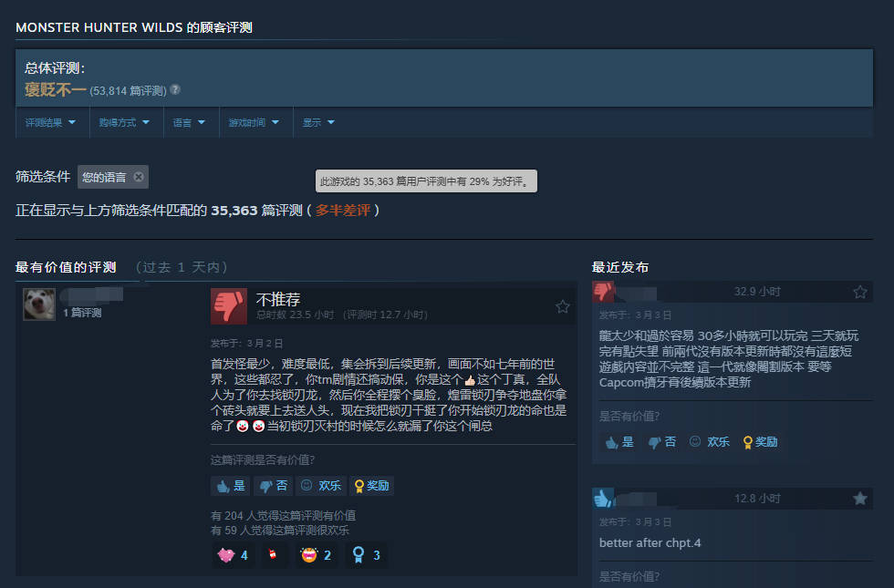Give 奖励 to the main review
The width and height of the screenshot is (894, 588).
point(372,485)
